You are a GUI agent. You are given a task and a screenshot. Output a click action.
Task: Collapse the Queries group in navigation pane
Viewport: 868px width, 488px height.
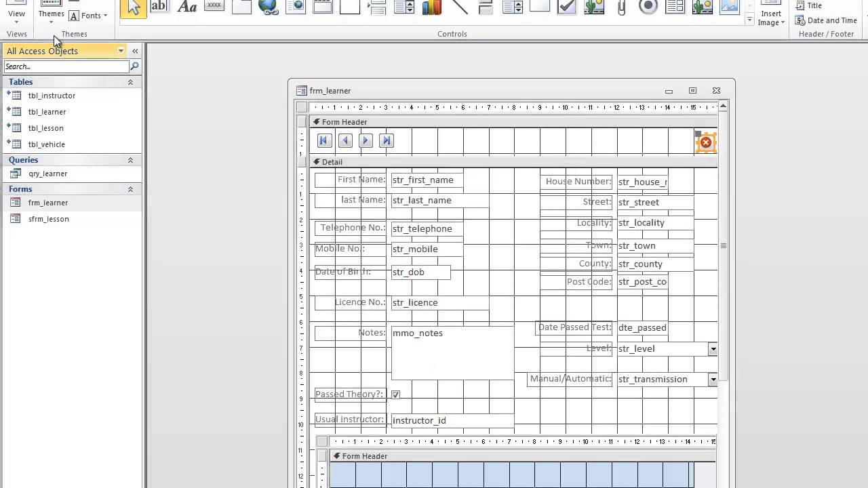tap(130, 160)
